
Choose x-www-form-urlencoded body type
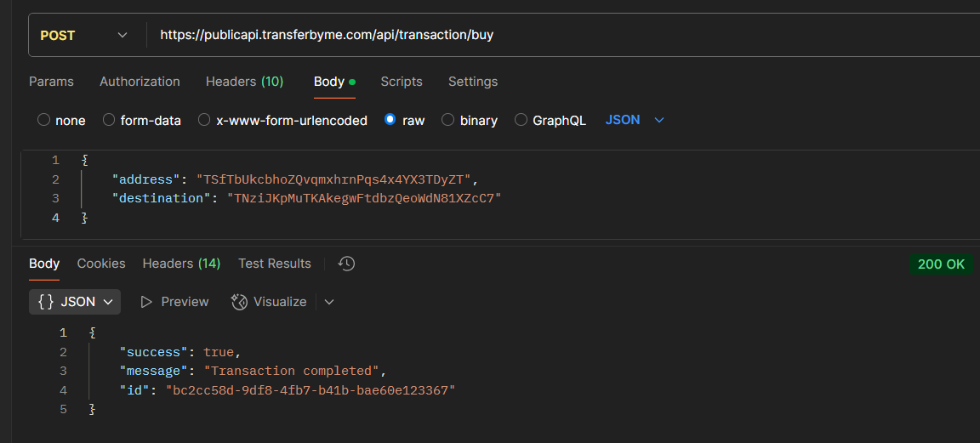coord(204,120)
